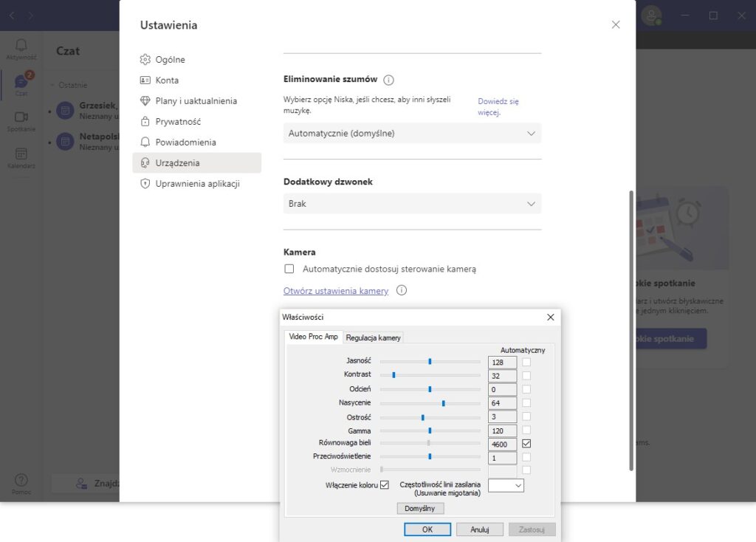Click the Otwórz ustawienia kamery link
The height and width of the screenshot is (542, 756).
[x=336, y=291]
